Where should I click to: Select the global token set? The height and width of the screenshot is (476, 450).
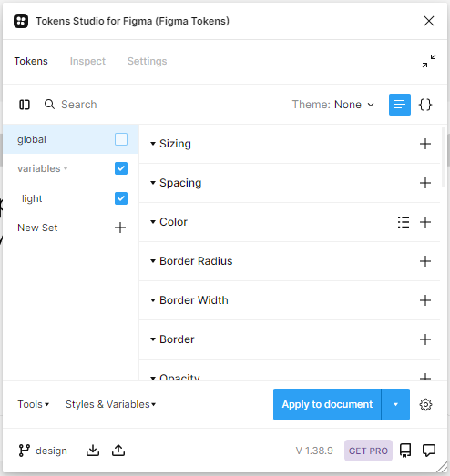click(x=71, y=139)
